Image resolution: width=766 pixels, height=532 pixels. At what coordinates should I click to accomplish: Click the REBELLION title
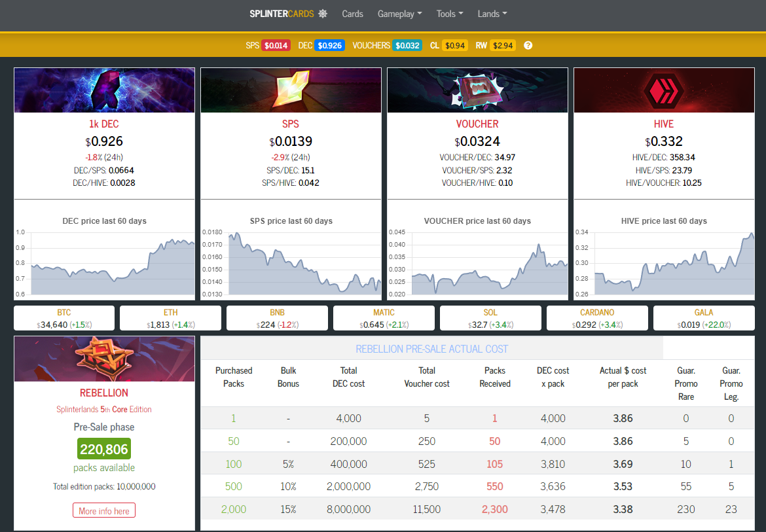pyautogui.click(x=104, y=393)
